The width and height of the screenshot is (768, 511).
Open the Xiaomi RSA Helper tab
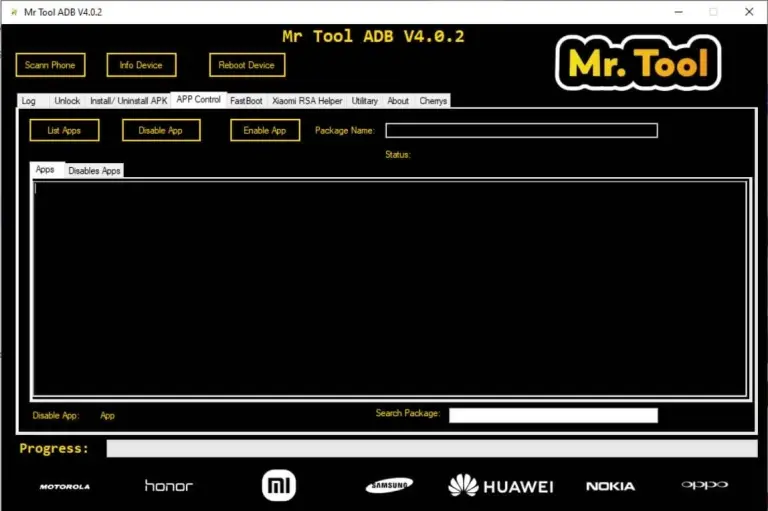point(307,100)
